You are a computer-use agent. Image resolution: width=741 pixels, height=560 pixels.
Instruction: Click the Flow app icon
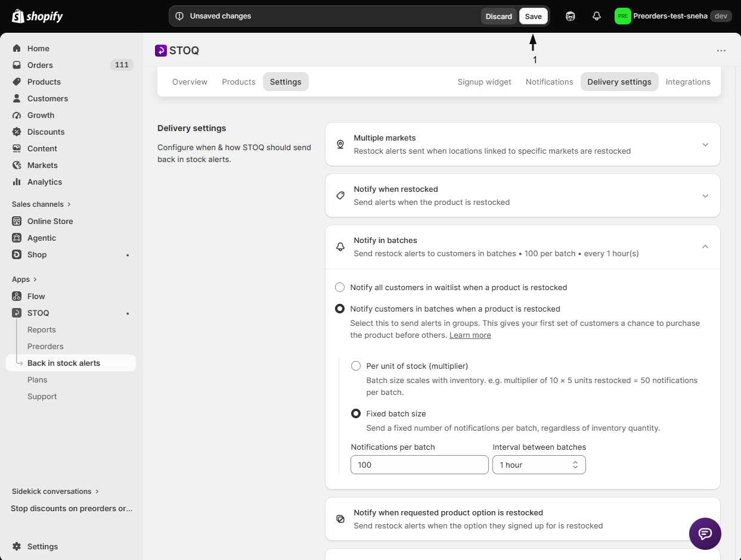click(17, 296)
